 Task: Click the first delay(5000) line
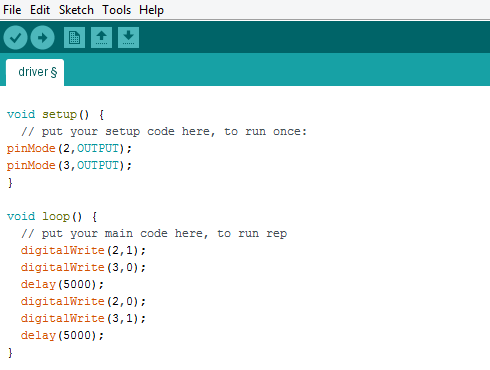click(x=62, y=284)
